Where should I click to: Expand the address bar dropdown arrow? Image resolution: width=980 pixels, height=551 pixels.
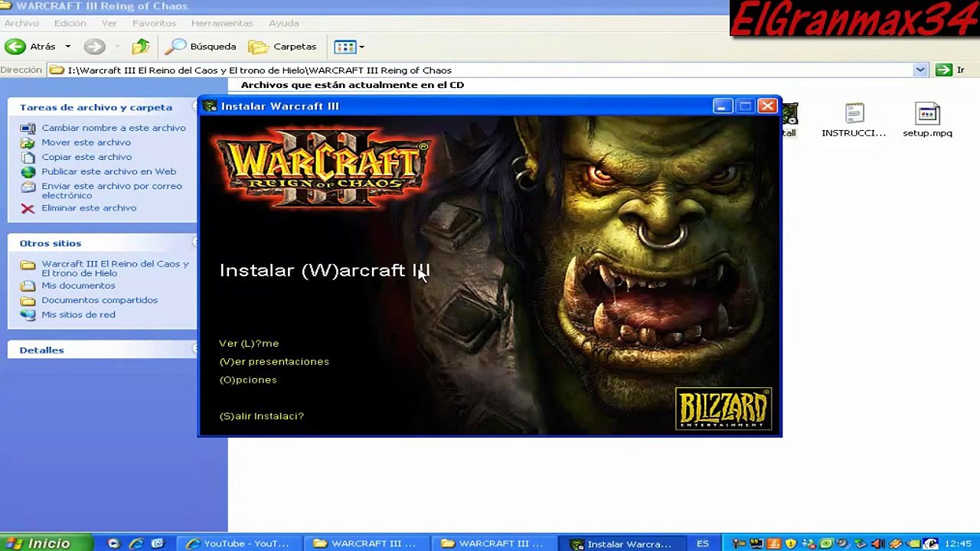pos(920,70)
